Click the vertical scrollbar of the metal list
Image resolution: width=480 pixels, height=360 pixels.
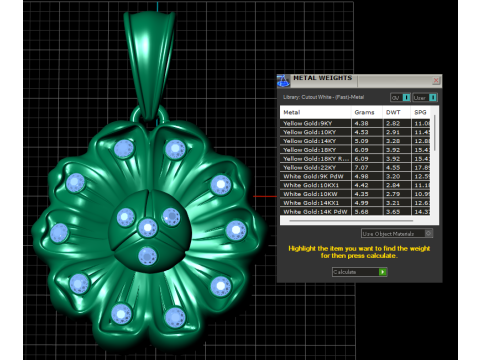434,133
